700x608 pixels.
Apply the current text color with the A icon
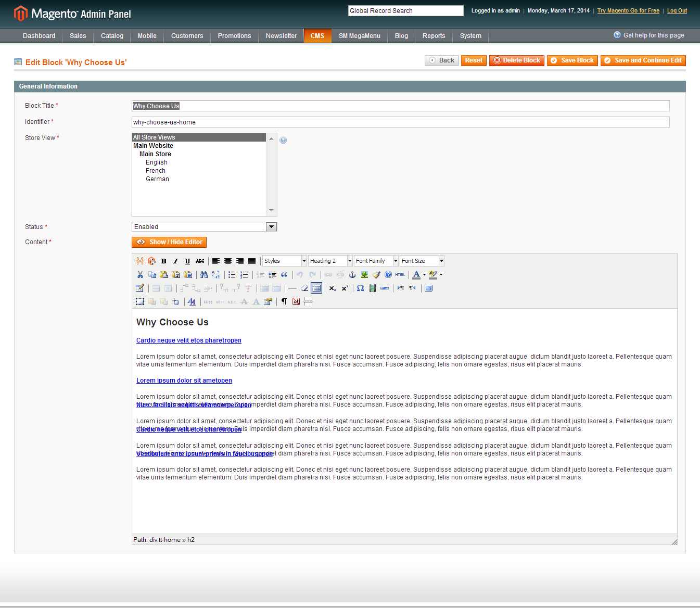click(416, 275)
